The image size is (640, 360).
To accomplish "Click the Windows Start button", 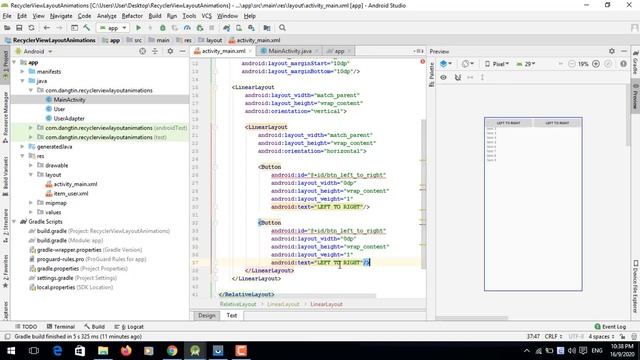I will (x=11, y=351).
